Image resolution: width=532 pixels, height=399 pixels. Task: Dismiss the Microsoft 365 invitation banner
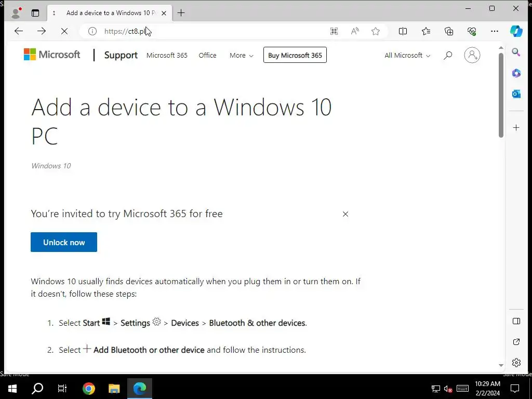345,214
